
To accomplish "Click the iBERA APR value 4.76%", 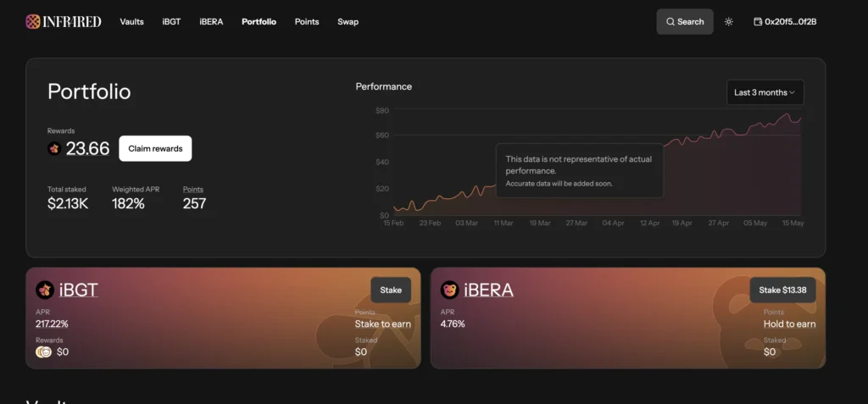I will tap(453, 324).
